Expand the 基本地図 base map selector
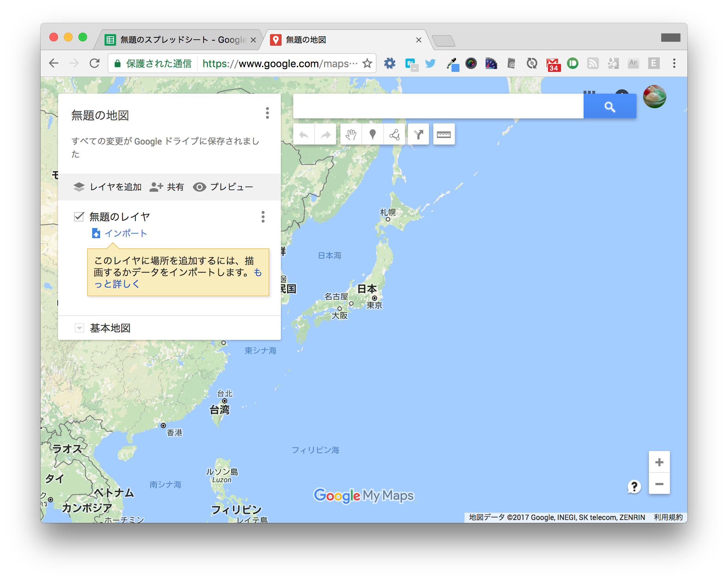This screenshot has height=581, width=728. point(79,328)
